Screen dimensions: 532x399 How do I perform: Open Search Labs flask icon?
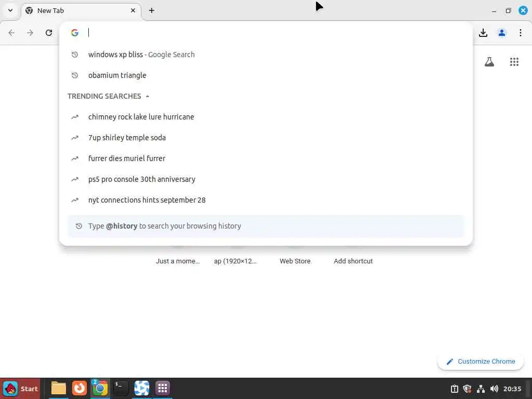coord(489,62)
